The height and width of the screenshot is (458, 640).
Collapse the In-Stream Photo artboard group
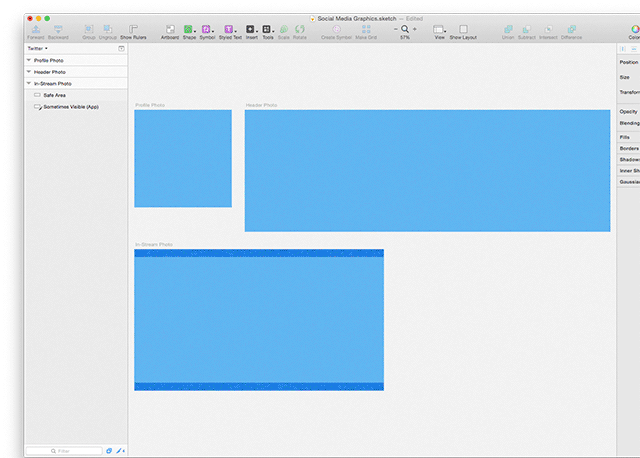coord(29,83)
